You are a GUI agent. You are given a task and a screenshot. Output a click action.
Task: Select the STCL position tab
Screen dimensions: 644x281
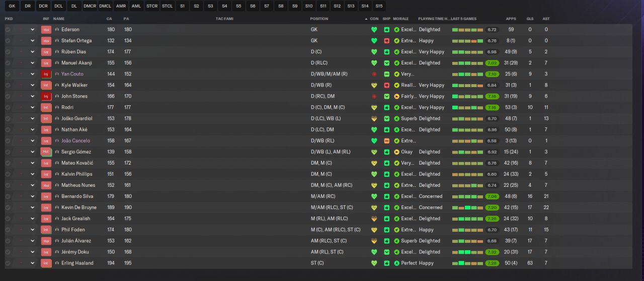point(167,6)
